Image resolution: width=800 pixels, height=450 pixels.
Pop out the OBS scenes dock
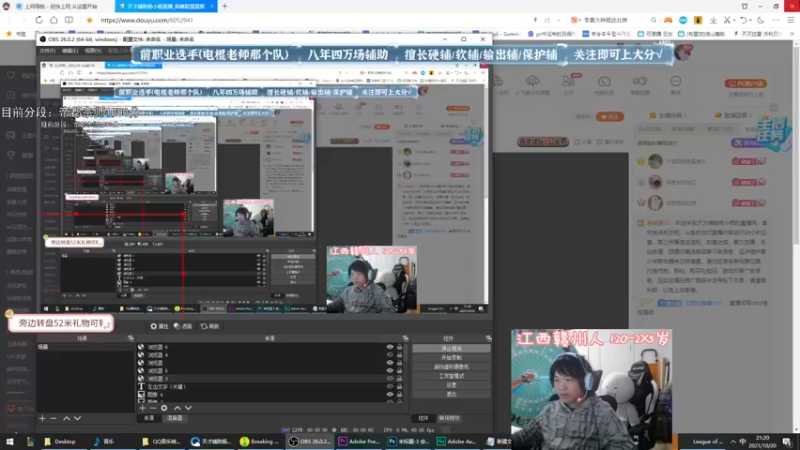tap(131, 338)
